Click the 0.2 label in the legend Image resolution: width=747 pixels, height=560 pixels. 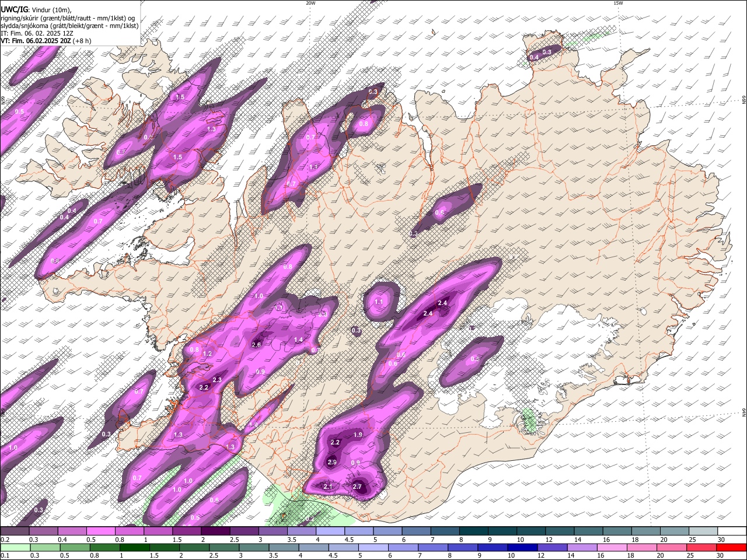point(5,540)
